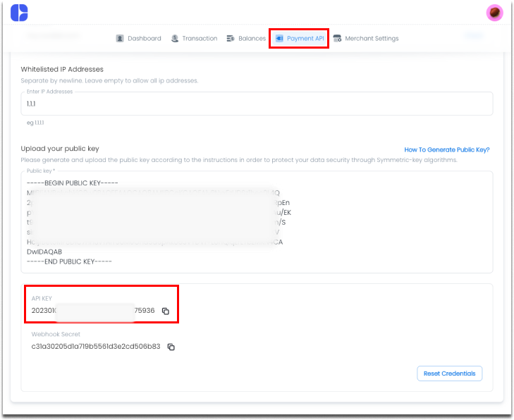Select the Webhook Secret value text
The width and height of the screenshot is (514, 420).
[96, 347]
